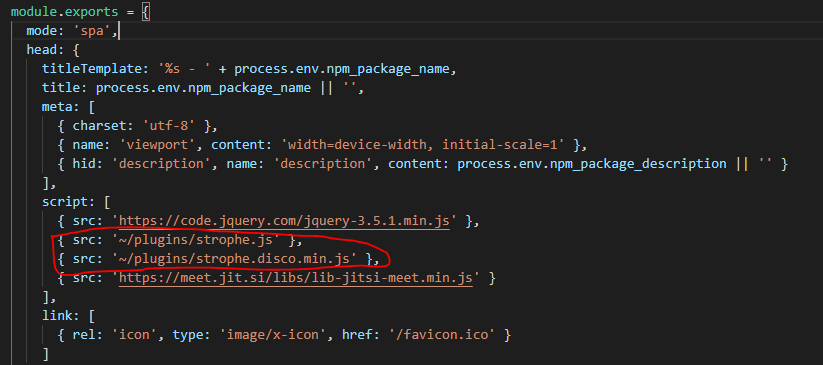Open the code.jquery.com jquery-3.5.1.min.js URL
Viewport: 823px width, 365px height.
pyautogui.click(x=284, y=222)
